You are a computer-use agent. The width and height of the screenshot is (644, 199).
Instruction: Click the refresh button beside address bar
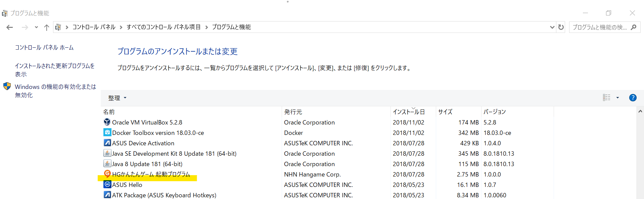[561, 27]
